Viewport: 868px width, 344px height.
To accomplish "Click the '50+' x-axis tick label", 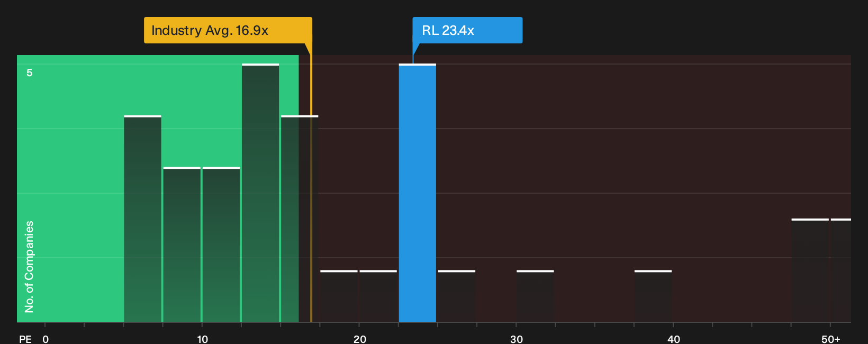I will tap(831, 339).
